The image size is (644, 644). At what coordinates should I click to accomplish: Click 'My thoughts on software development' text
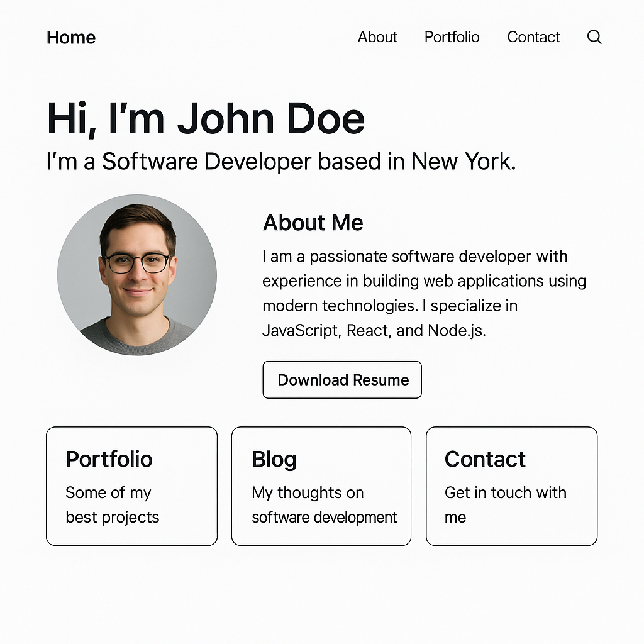click(324, 505)
